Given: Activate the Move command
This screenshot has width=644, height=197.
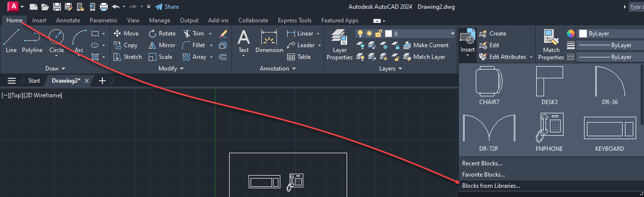Looking at the screenshot, I should [126, 34].
